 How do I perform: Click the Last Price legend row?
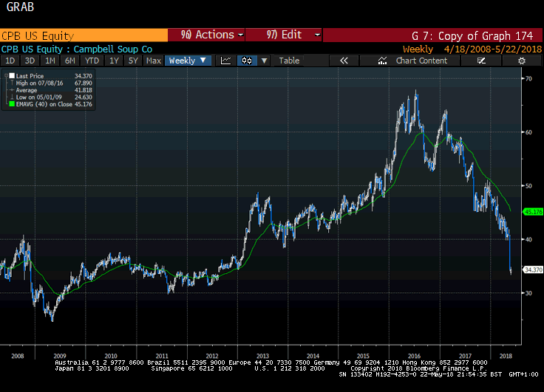click(49, 76)
